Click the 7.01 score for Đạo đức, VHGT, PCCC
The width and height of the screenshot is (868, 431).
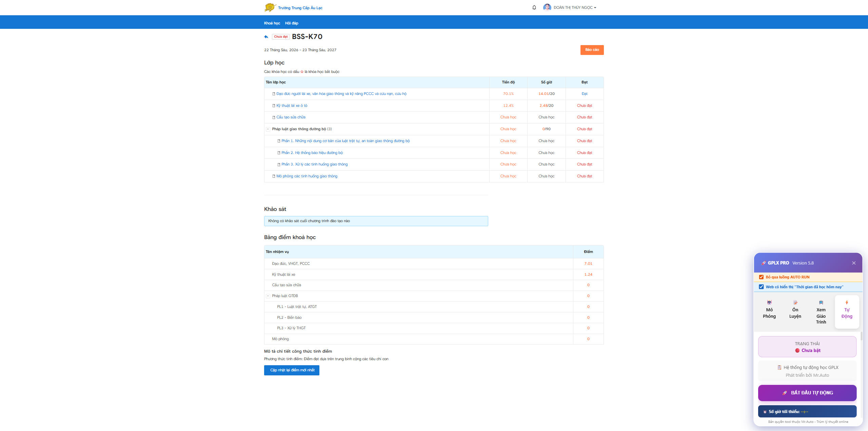[x=588, y=264]
